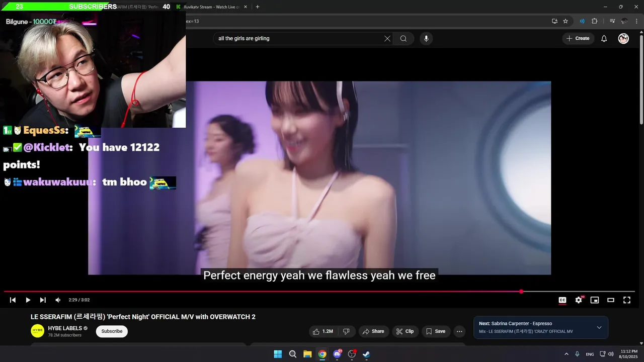The width and height of the screenshot is (644, 362).
Task: Click the 2:29 / 3:02 time display
Action: (79, 300)
